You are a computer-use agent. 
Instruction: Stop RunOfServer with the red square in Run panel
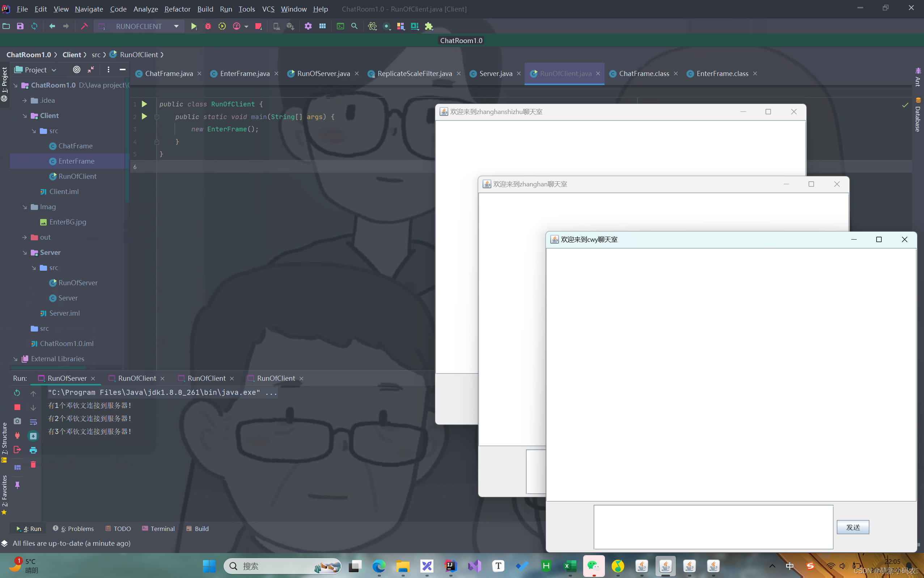point(17,407)
